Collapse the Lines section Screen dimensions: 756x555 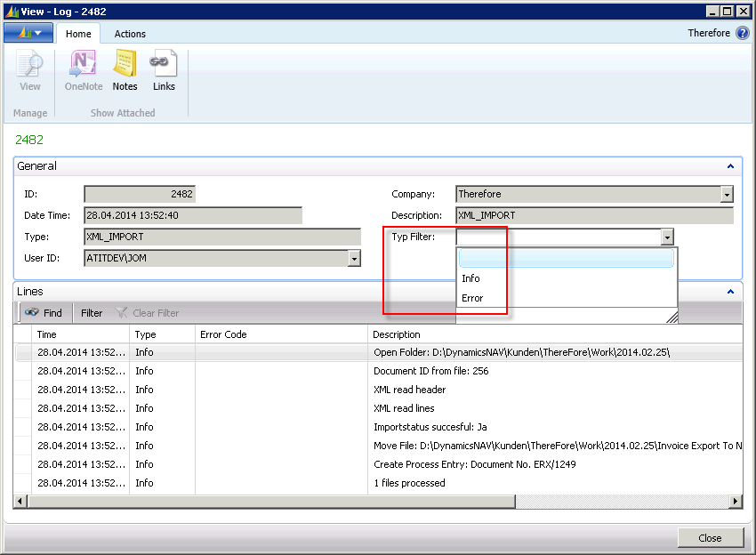[730, 292]
